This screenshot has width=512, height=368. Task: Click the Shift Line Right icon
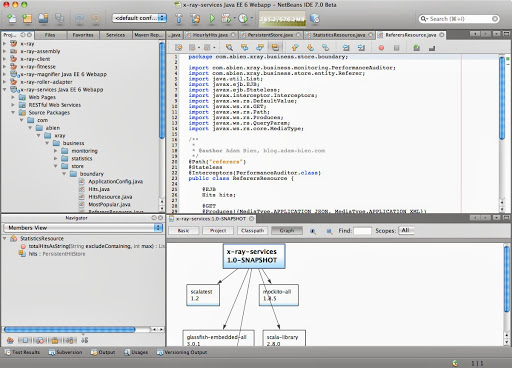pos(361,48)
